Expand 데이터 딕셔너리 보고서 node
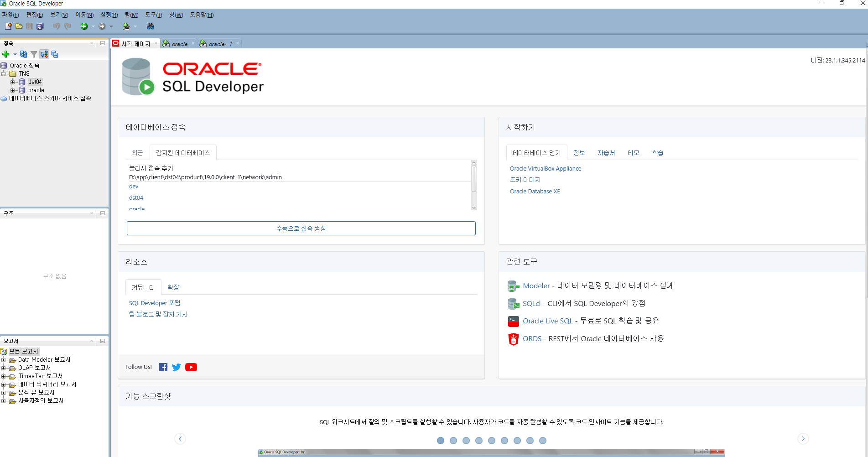The width and height of the screenshot is (868, 457). tap(4, 384)
